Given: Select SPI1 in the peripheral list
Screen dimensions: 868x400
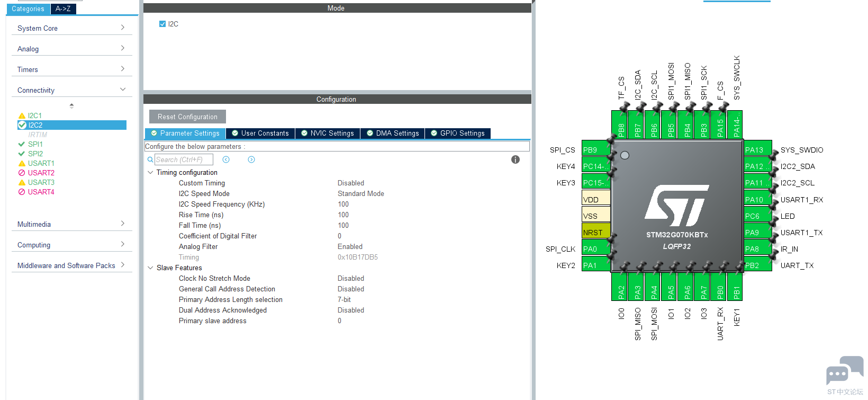Looking at the screenshot, I should click(x=35, y=144).
